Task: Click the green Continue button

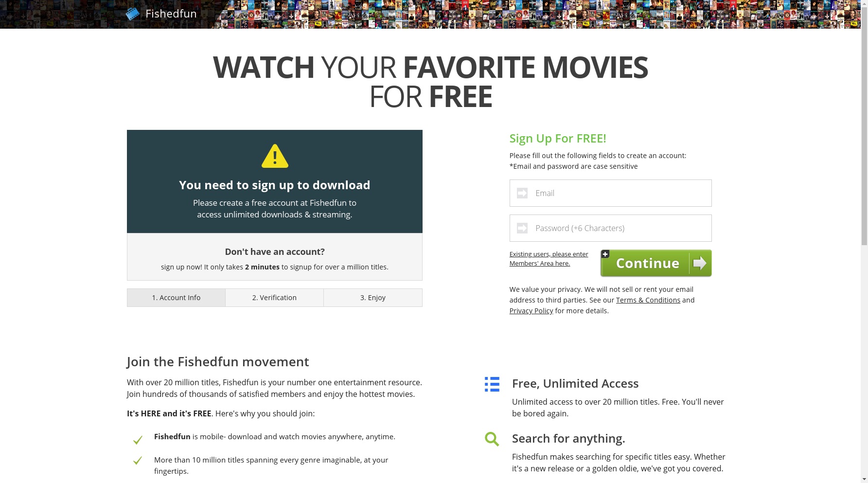Action: coord(656,263)
